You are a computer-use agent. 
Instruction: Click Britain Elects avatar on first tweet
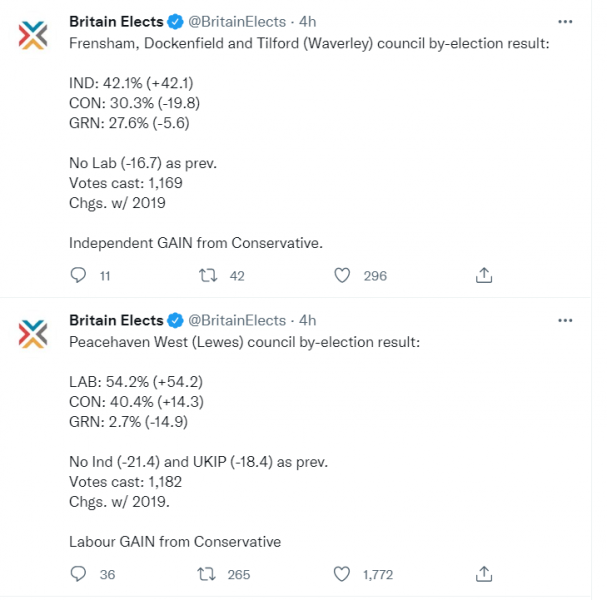(x=33, y=35)
